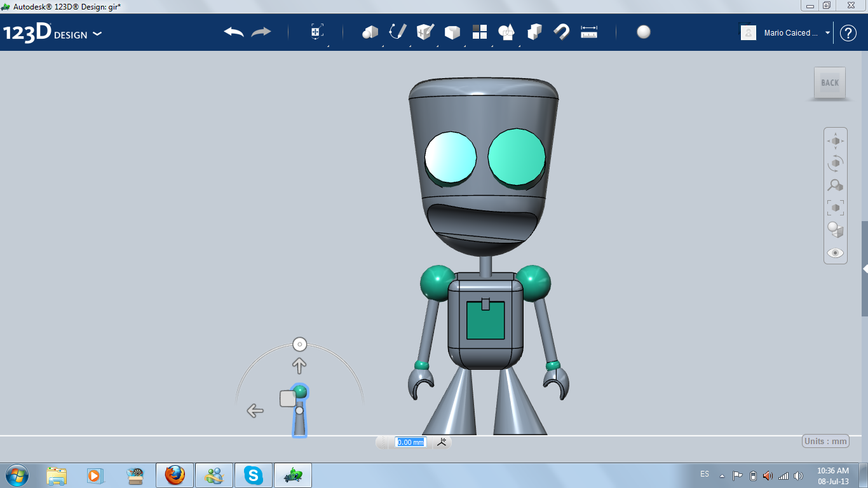Click the small pivot circle on selected arm
Image resolution: width=868 pixels, height=488 pixels.
(x=299, y=410)
